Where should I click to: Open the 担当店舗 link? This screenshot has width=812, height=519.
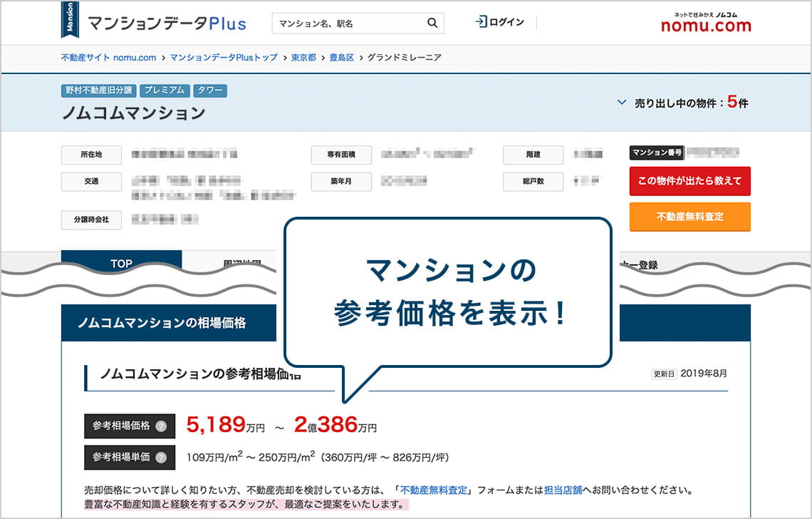point(563,490)
